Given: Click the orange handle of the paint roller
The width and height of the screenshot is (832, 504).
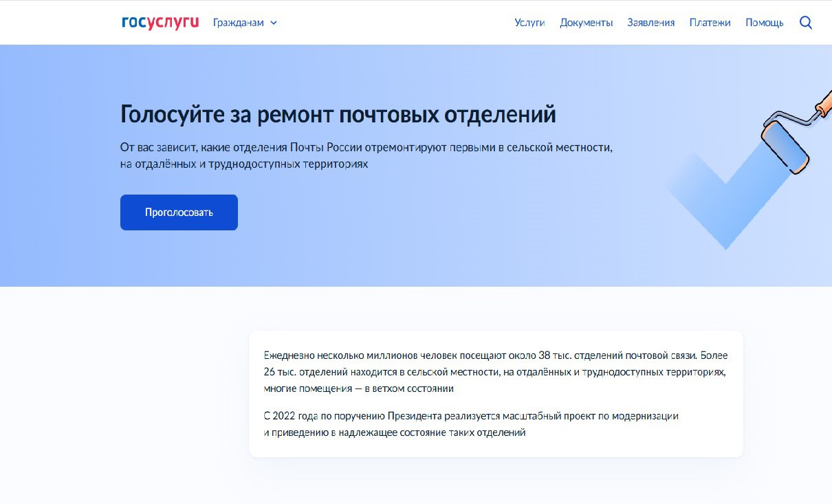Looking at the screenshot, I should coord(823,103).
